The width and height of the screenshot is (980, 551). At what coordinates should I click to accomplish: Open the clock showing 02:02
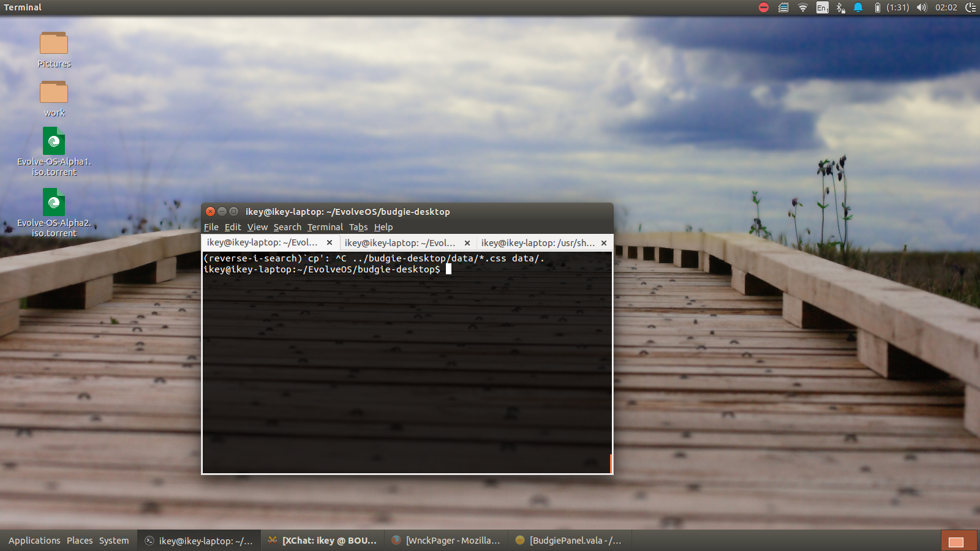[946, 7]
